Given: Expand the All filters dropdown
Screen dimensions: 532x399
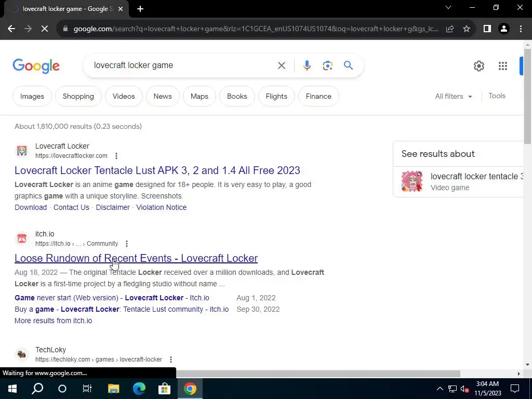Looking at the screenshot, I should click(453, 96).
